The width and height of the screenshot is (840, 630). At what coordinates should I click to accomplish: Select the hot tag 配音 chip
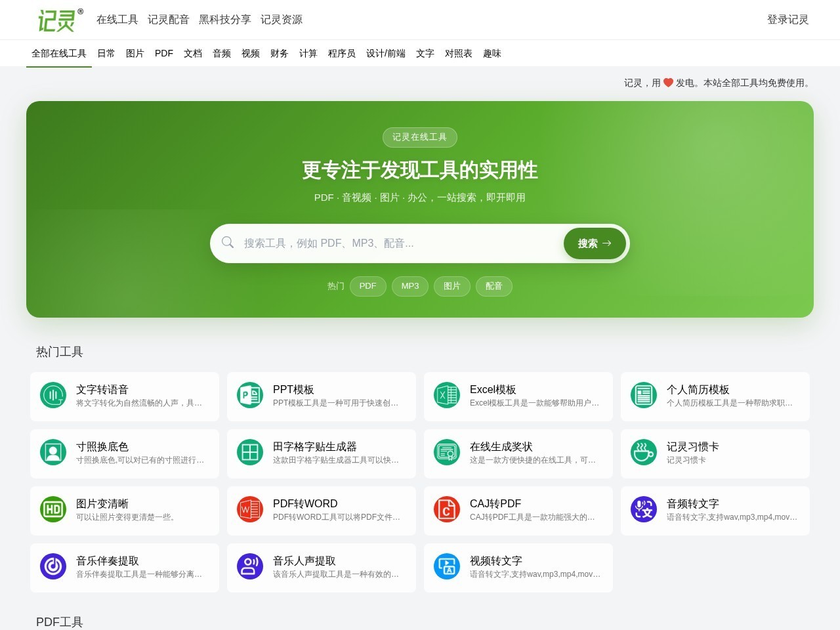[494, 286]
